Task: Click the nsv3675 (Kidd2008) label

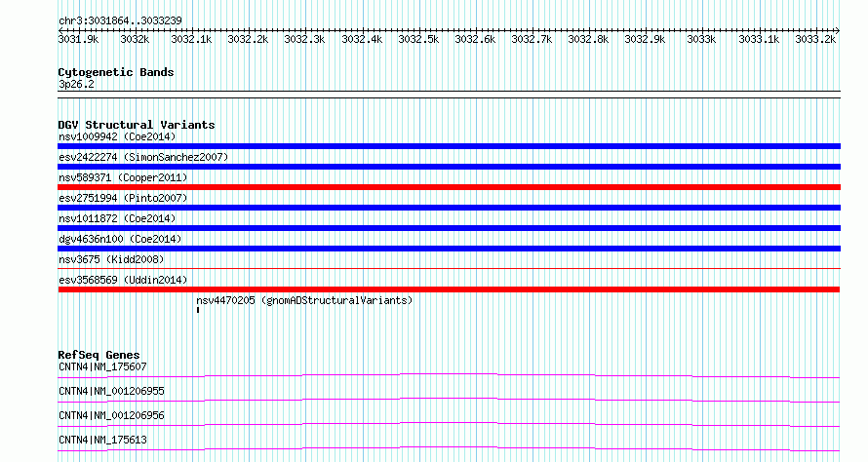Action: click(111, 259)
